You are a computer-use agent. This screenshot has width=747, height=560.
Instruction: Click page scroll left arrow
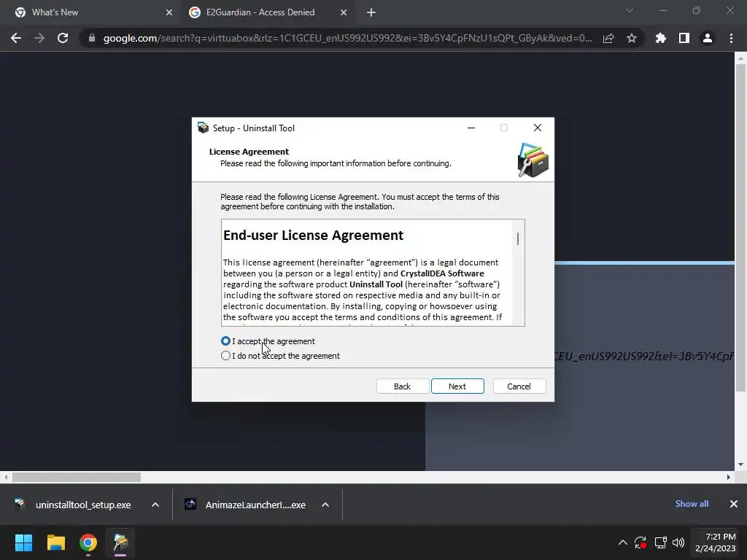(x=6, y=477)
